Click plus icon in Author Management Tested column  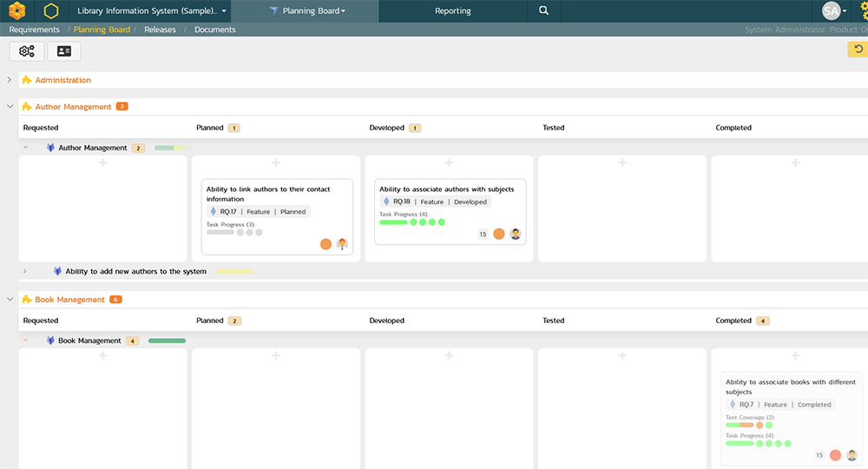(x=622, y=162)
